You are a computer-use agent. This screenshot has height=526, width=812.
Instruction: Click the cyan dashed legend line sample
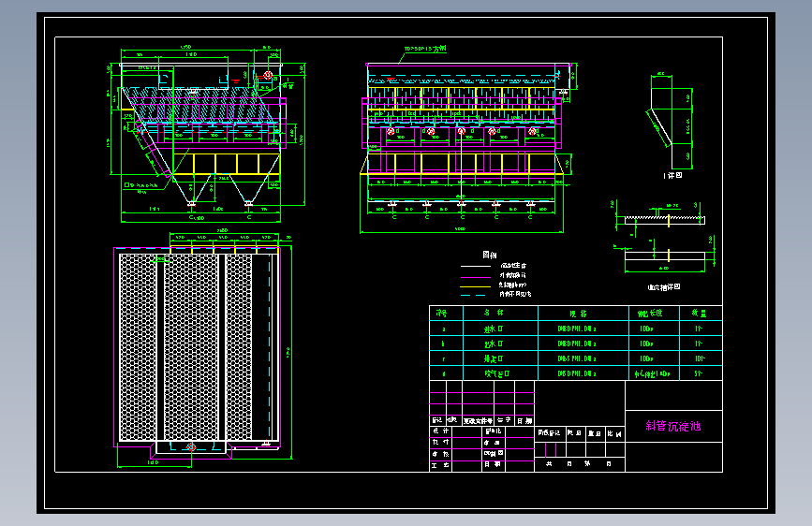[473, 295]
